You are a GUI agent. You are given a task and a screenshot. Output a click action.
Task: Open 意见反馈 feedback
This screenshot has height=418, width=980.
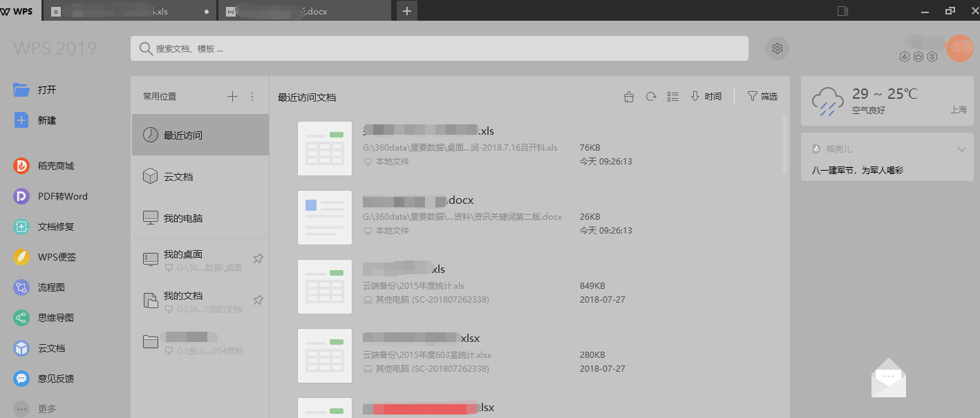point(44,379)
